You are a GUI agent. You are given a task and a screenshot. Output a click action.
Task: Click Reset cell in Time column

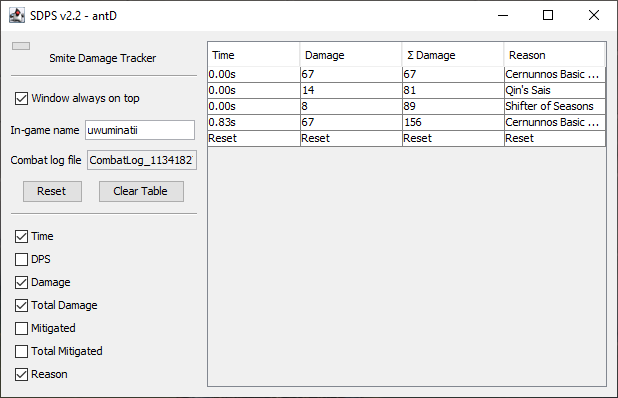click(254, 138)
